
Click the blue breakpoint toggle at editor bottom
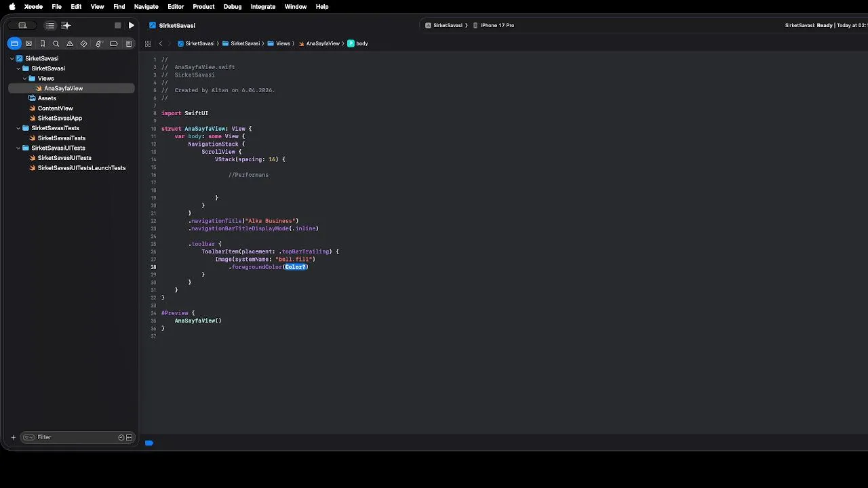click(x=149, y=443)
